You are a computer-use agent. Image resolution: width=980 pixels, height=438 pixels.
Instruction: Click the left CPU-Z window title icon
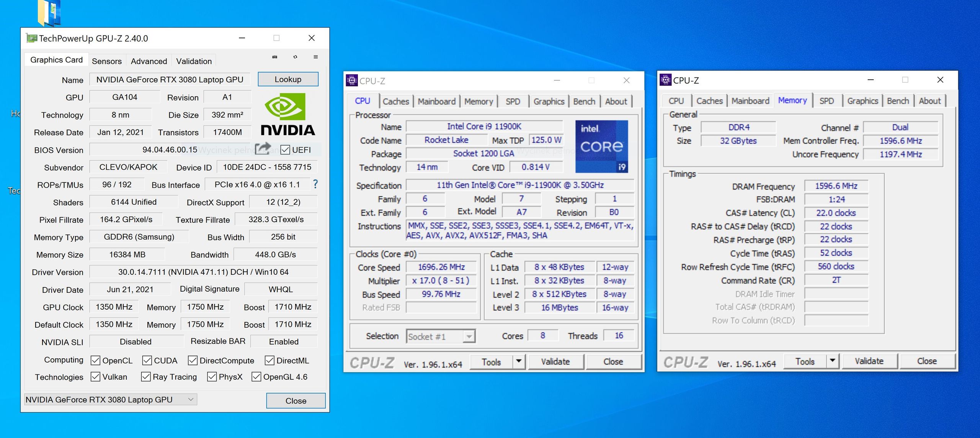pos(352,80)
